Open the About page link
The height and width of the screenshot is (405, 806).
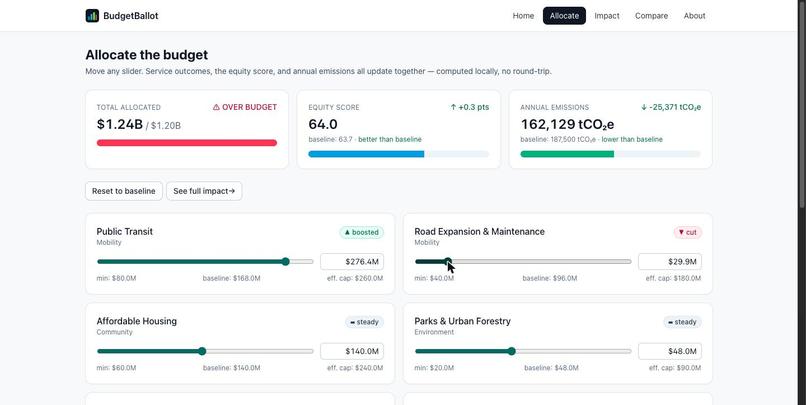(x=694, y=16)
